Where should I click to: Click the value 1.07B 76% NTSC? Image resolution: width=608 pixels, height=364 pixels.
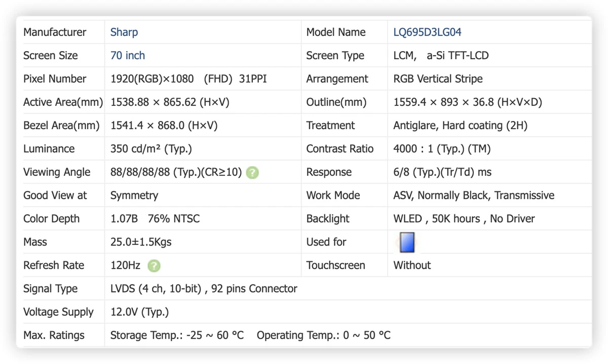pos(155,218)
